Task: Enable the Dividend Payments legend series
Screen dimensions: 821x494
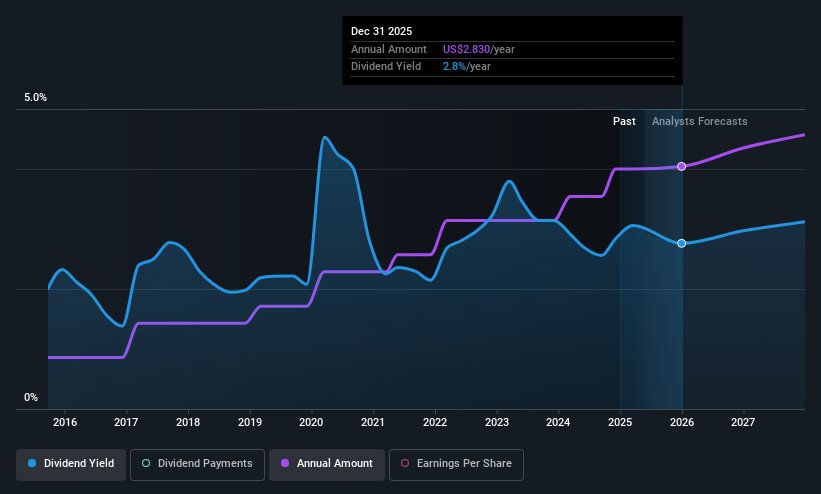Action: click(x=197, y=464)
